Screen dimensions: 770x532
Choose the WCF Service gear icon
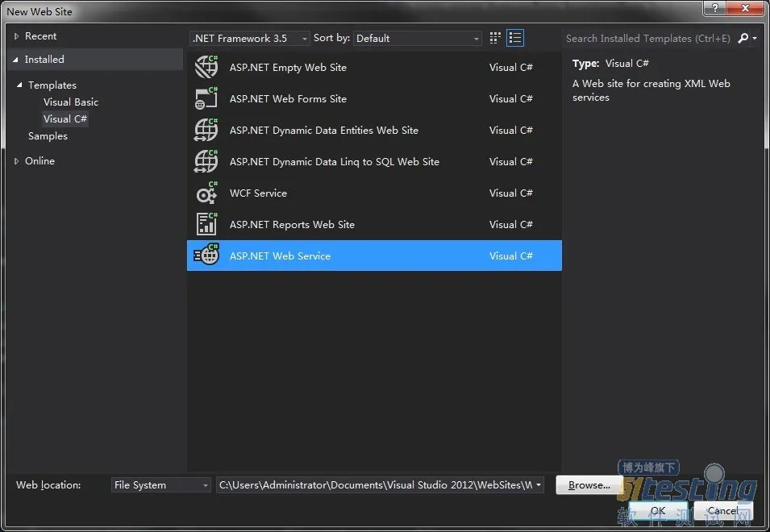coord(206,193)
